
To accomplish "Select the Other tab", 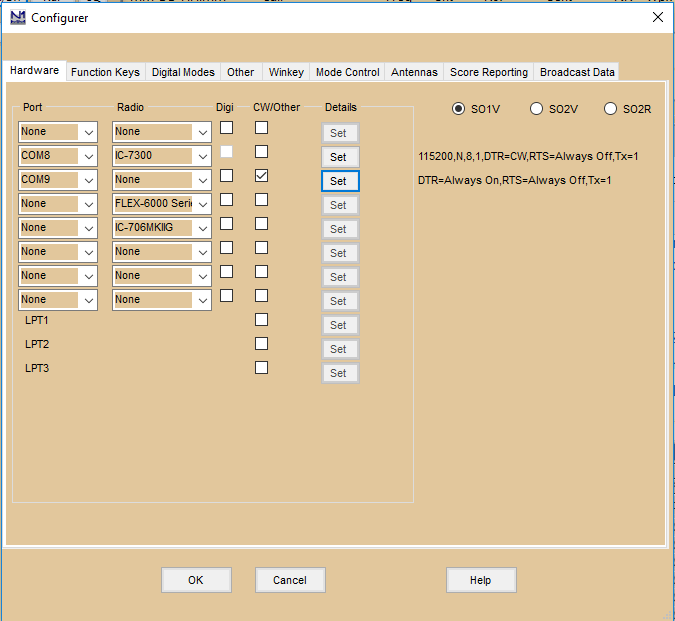I will (x=241, y=72).
